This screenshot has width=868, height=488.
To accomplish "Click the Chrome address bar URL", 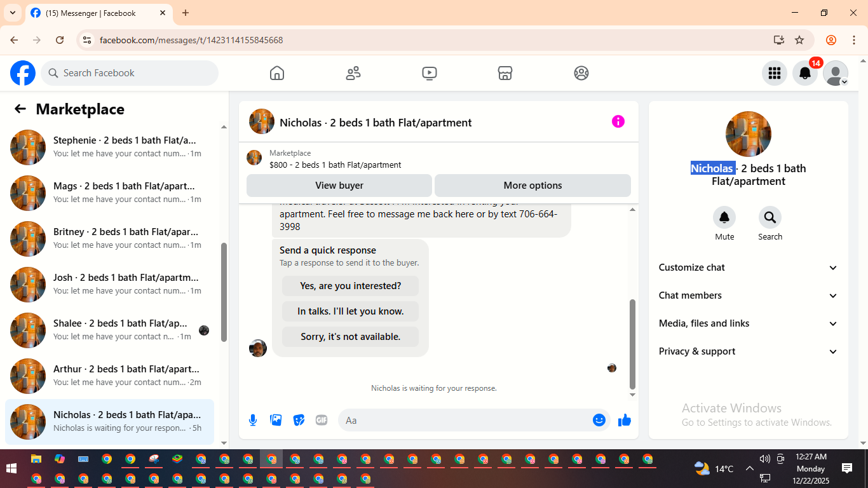I will (x=191, y=40).
